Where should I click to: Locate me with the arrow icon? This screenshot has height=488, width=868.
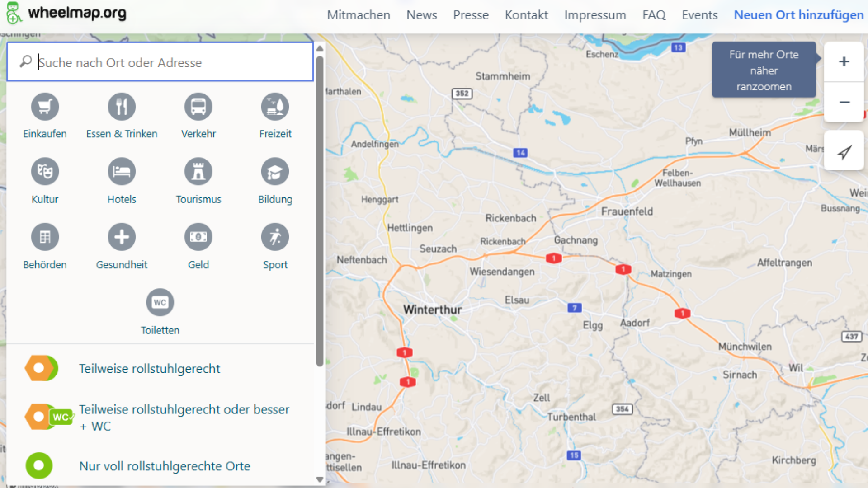coord(844,151)
